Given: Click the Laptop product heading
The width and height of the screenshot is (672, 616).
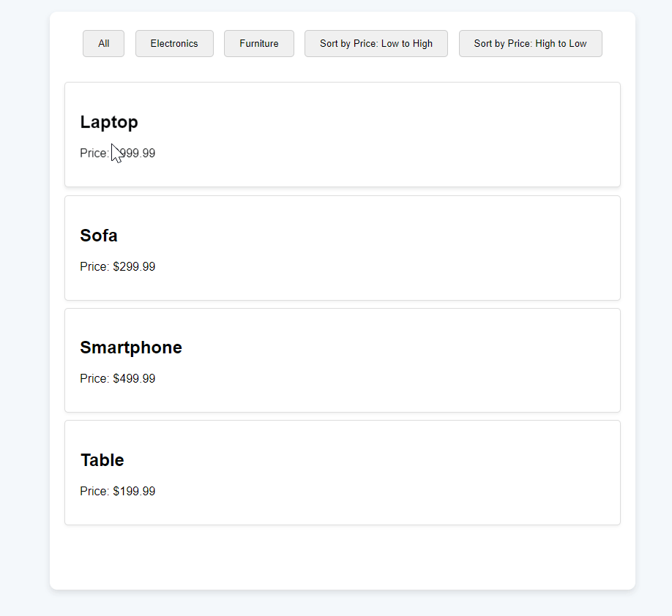Looking at the screenshot, I should click(x=109, y=122).
